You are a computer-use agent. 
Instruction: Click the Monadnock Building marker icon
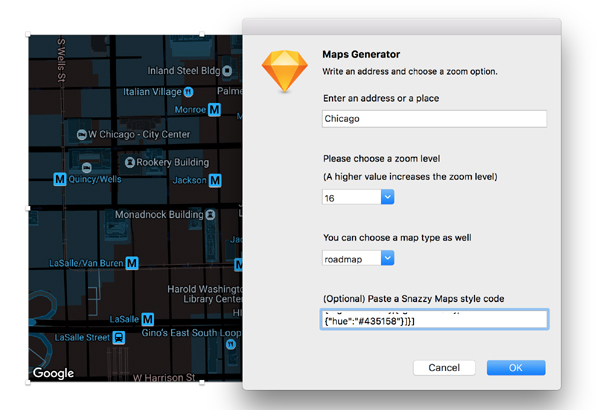point(212,214)
